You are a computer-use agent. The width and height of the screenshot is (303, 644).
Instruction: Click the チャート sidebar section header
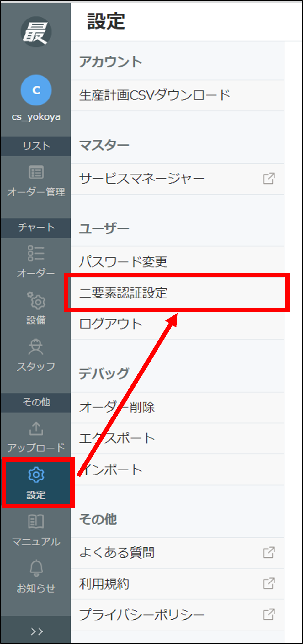36,228
